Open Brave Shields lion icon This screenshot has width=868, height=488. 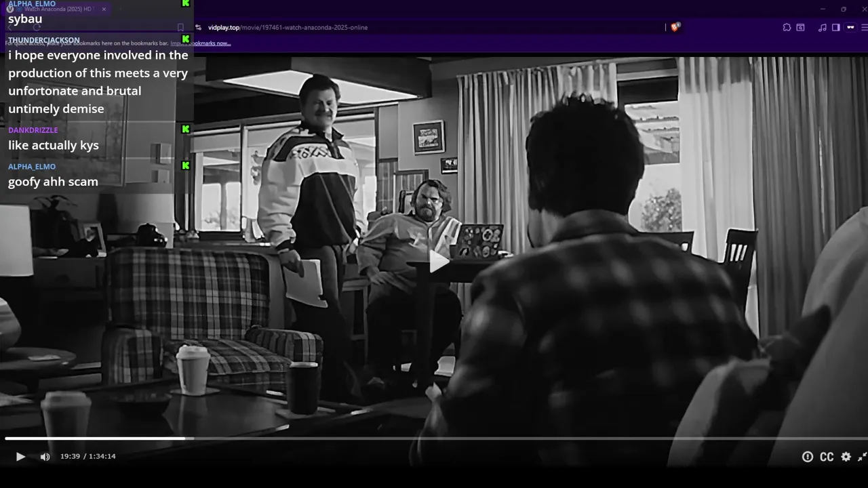(x=675, y=27)
